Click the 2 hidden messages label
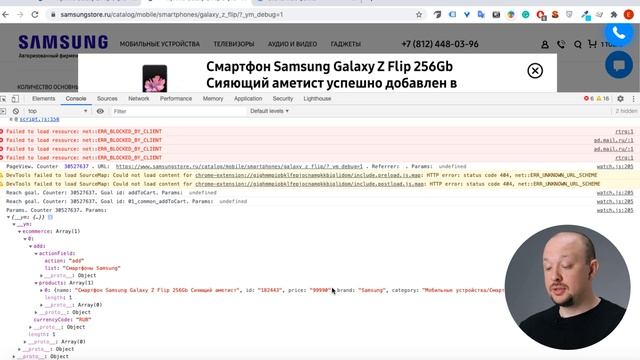Viewport: 640px width, 360px height. point(626,111)
